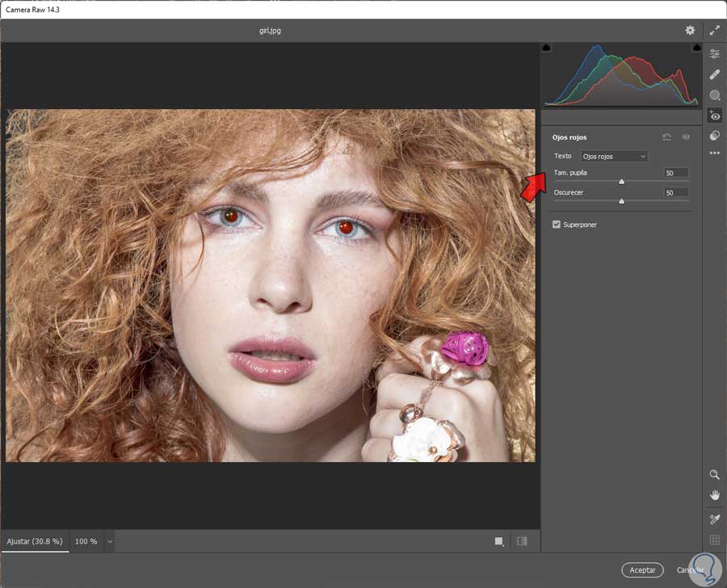Viewport: 727px width, 588px height.
Task: Open Camera Raw preferences gear
Action: [x=690, y=31]
